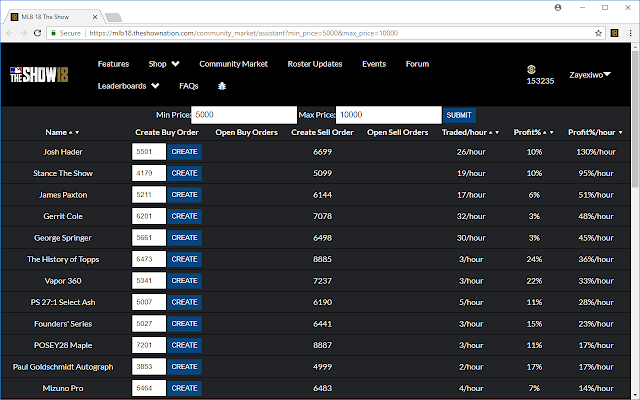Sort Name column descending arrow
The image size is (640, 400).
pyautogui.click(x=77, y=133)
